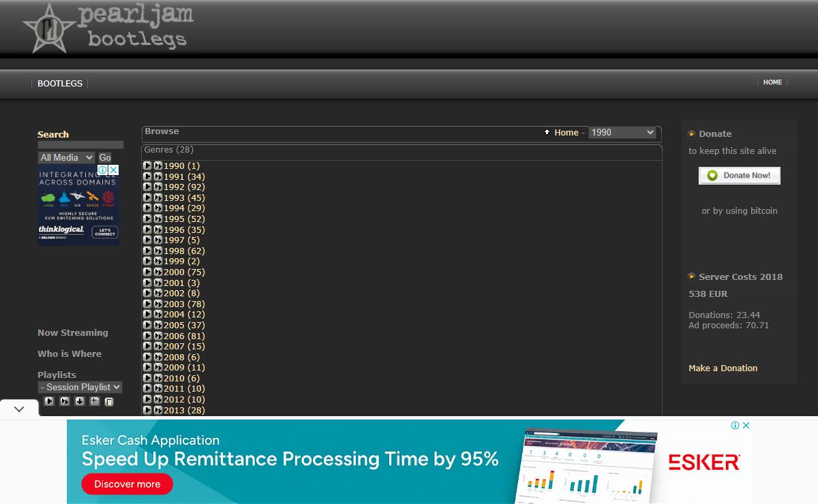This screenshot has height=504, width=818.
Task: Click the add-to-playlist icon under Playlists
Action: pos(95,401)
